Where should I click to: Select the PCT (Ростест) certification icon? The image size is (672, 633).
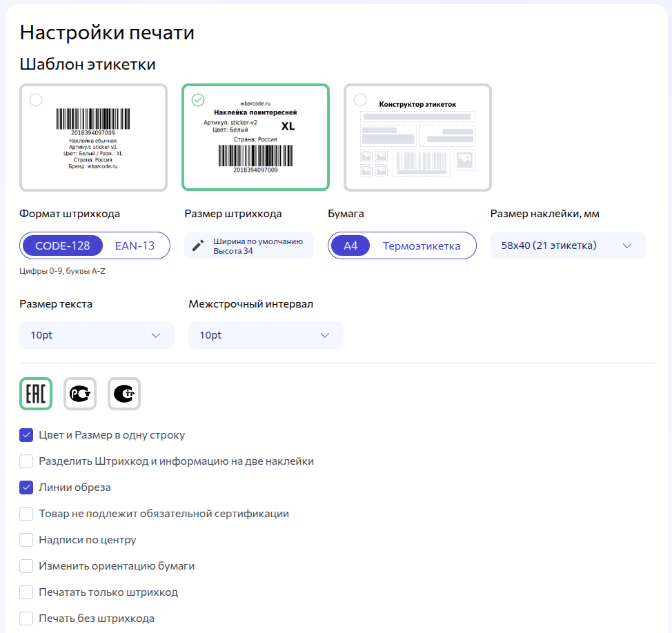point(79,393)
